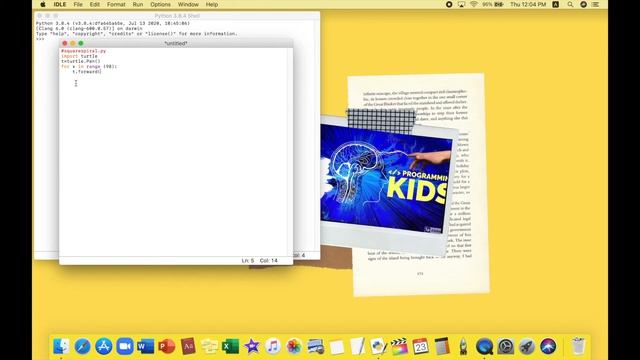Image resolution: width=640 pixels, height=360 pixels.
Task: Launch Microsoft Word from the dock
Action: (146, 347)
